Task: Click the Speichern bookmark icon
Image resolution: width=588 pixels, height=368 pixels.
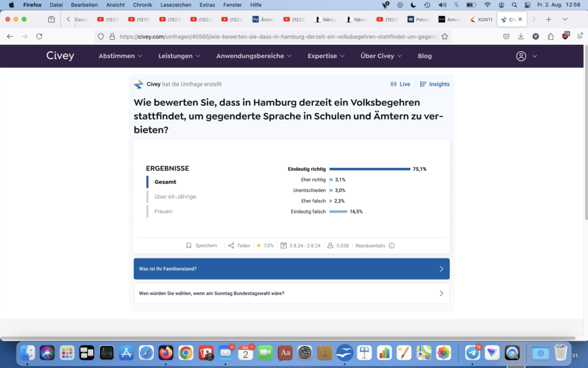Action: pyautogui.click(x=189, y=246)
